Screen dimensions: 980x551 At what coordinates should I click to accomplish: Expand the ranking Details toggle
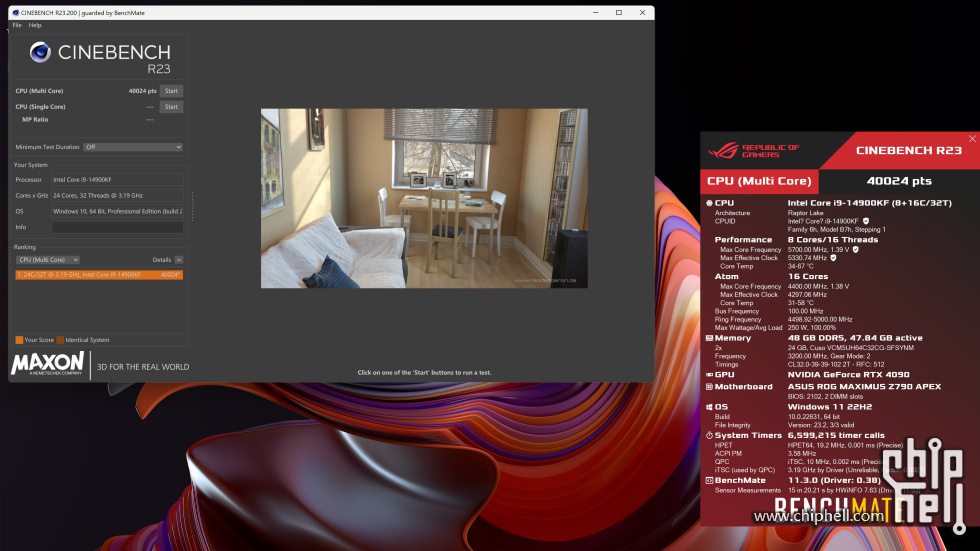tap(179, 260)
